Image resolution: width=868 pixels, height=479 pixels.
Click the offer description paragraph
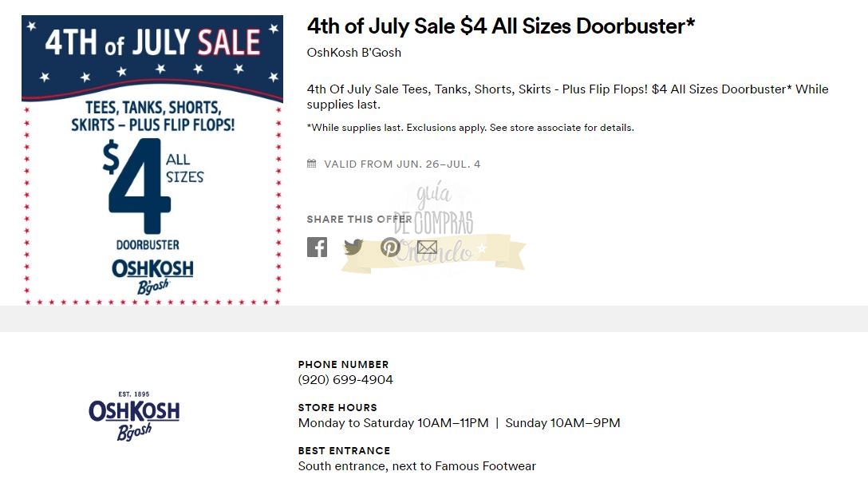pyautogui.click(x=567, y=97)
